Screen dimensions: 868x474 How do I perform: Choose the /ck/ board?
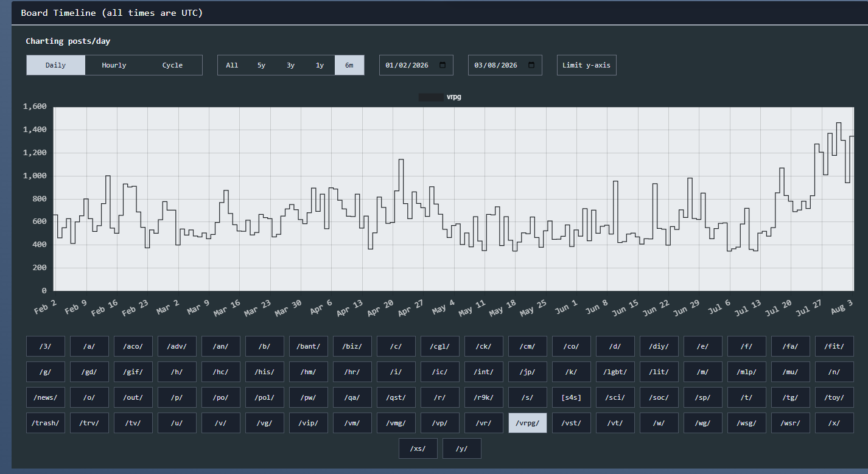pyautogui.click(x=484, y=346)
